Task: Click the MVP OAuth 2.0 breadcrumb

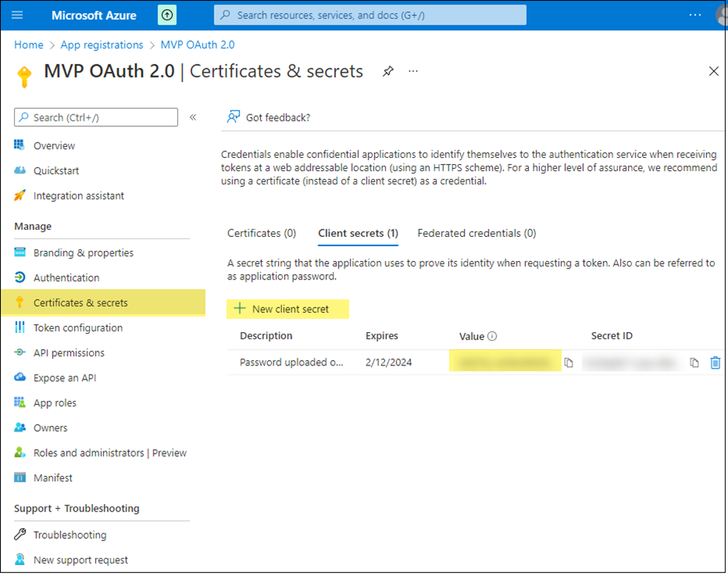Action: [x=197, y=45]
